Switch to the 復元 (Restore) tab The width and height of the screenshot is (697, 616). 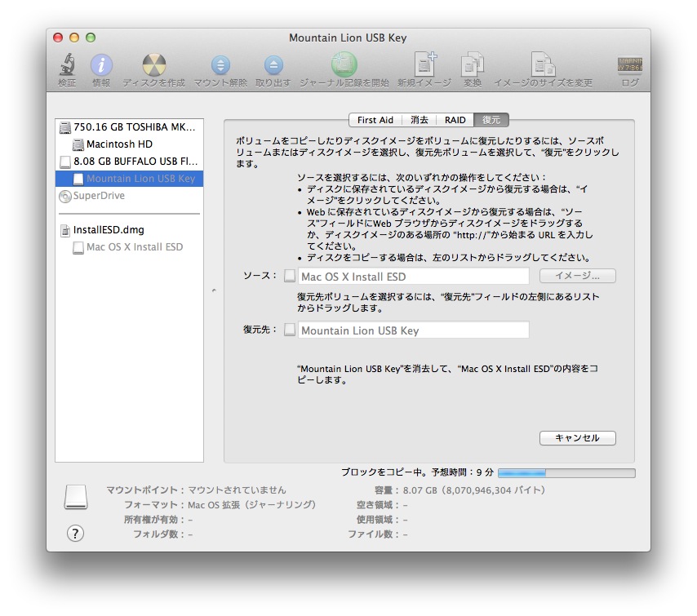[x=491, y=120]
